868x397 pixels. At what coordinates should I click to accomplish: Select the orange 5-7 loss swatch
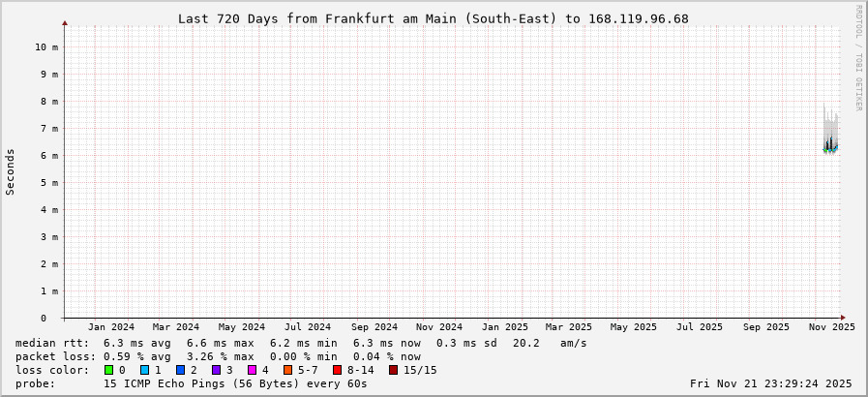coord(288,370)
